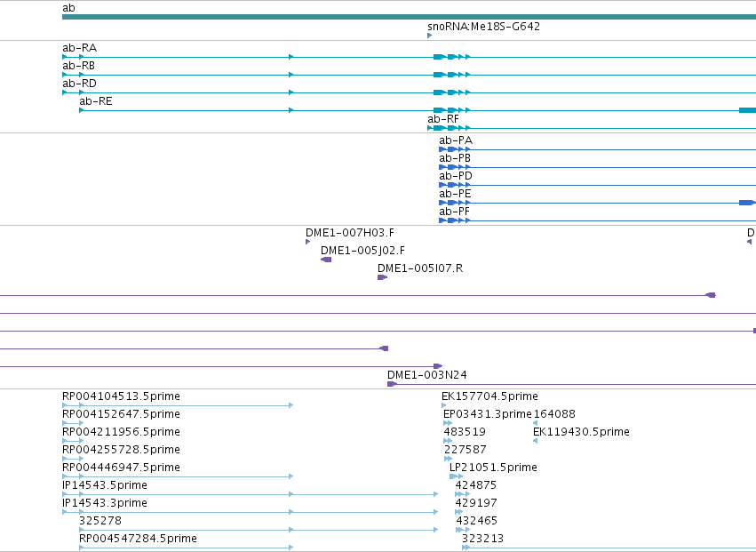Select the RP004446947.5prime feature label
Screen dimensions: 756x552
click(x=121, y=468)
